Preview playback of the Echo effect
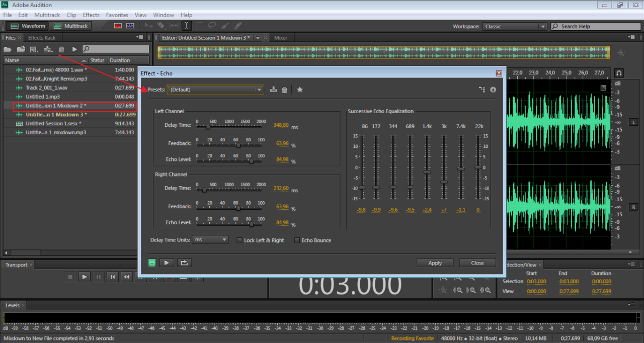 (167, 263)
